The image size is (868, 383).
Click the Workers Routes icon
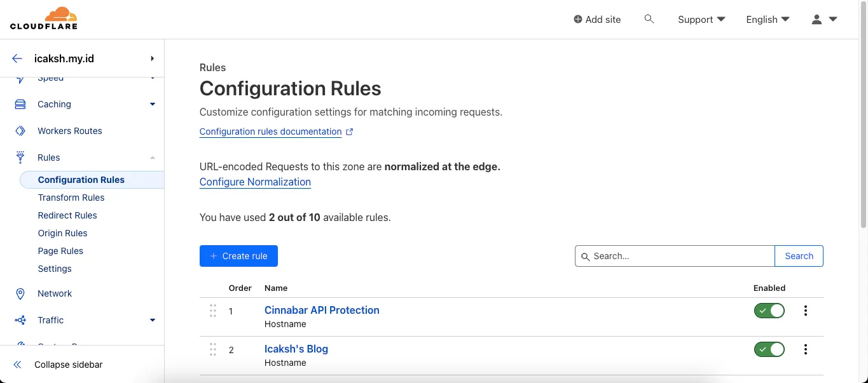[19, 131]
